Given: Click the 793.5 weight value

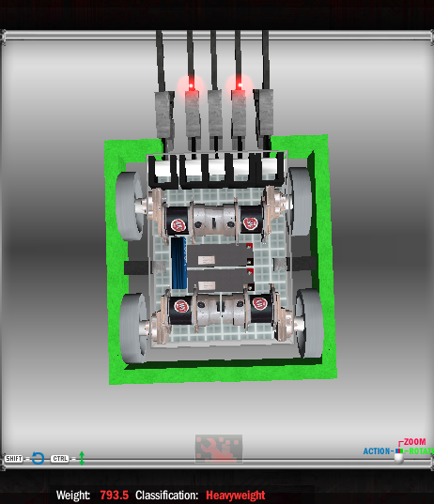Looking at the screenshot, I should coord(115,495).
